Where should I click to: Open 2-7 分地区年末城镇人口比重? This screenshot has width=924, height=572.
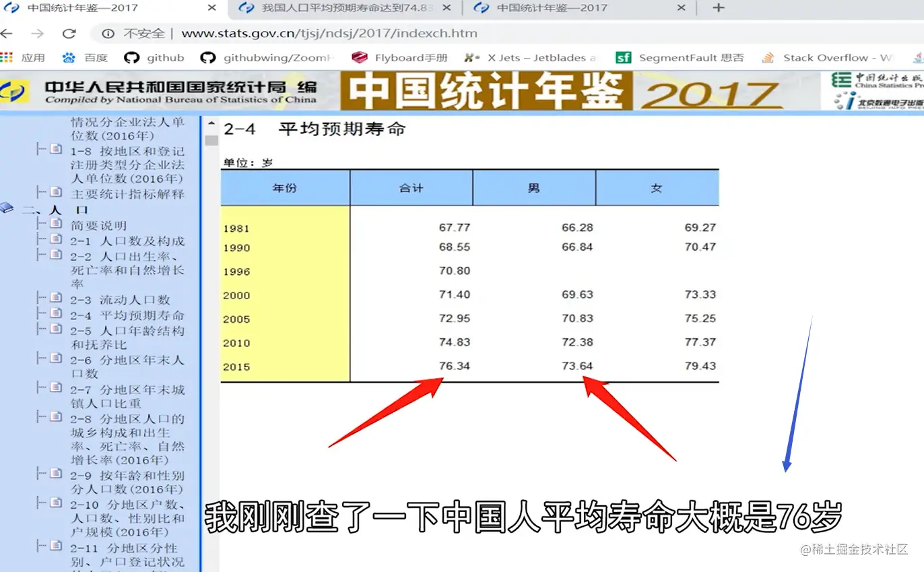(127, 396)
